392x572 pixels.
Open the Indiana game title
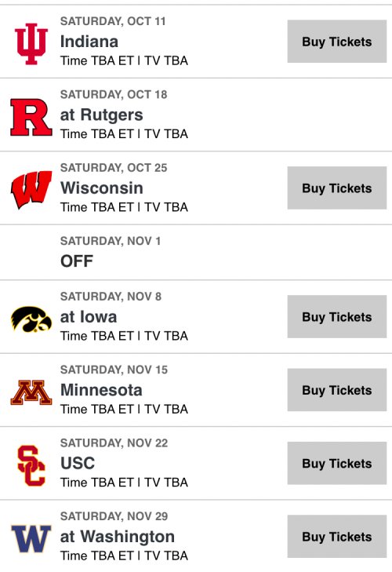[x=89, y=42]
